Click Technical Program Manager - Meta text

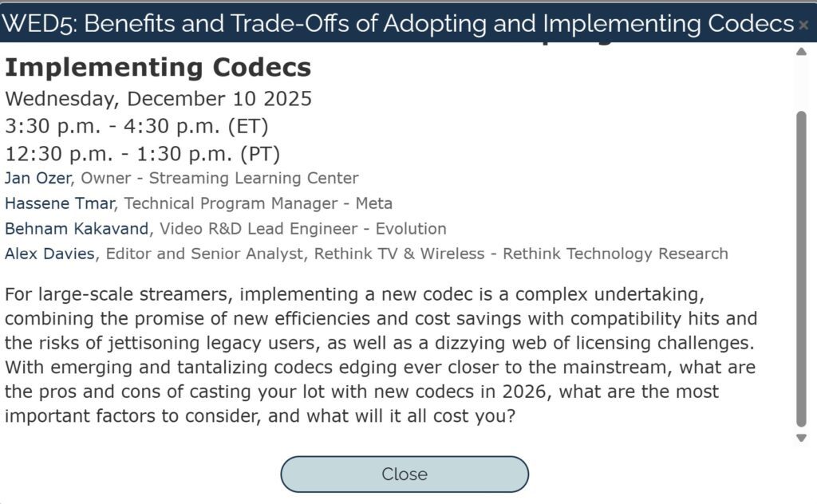pyautogui.click(x=258, y=203)
